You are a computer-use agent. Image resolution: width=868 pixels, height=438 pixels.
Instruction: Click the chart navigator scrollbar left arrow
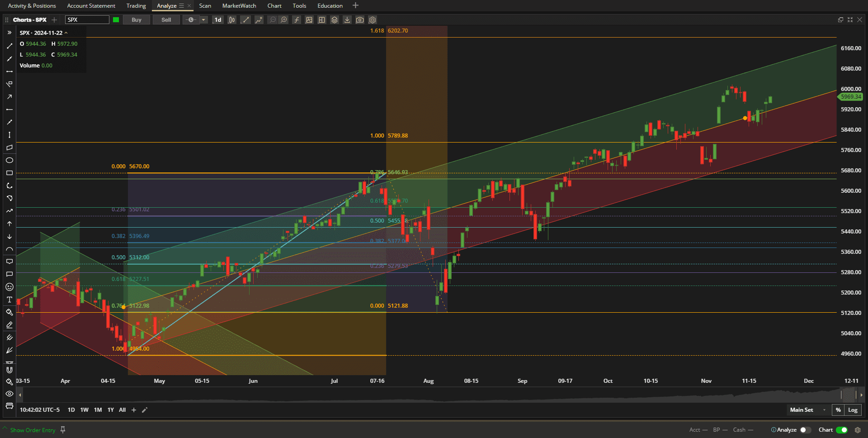click(20, 395)
